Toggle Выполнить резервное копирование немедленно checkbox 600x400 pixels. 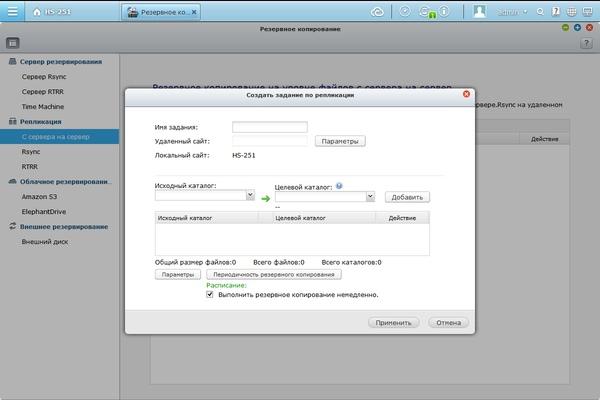click(210, 294)
